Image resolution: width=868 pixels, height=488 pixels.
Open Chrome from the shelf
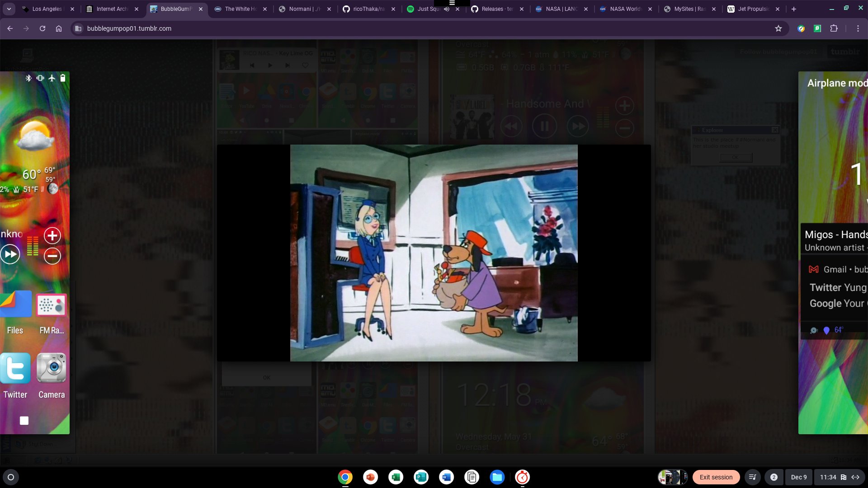pyautogui.click(x=345, y=477)
